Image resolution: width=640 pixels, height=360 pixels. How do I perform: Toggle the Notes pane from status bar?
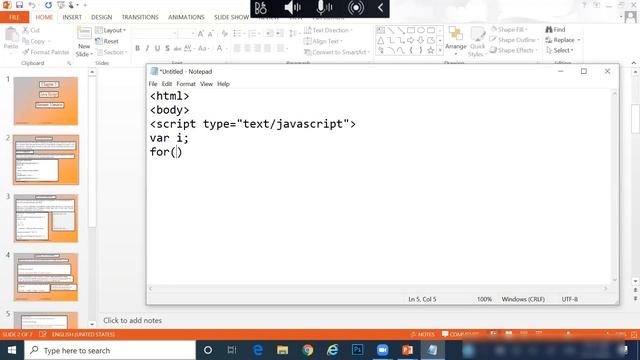tap(423, 334)
